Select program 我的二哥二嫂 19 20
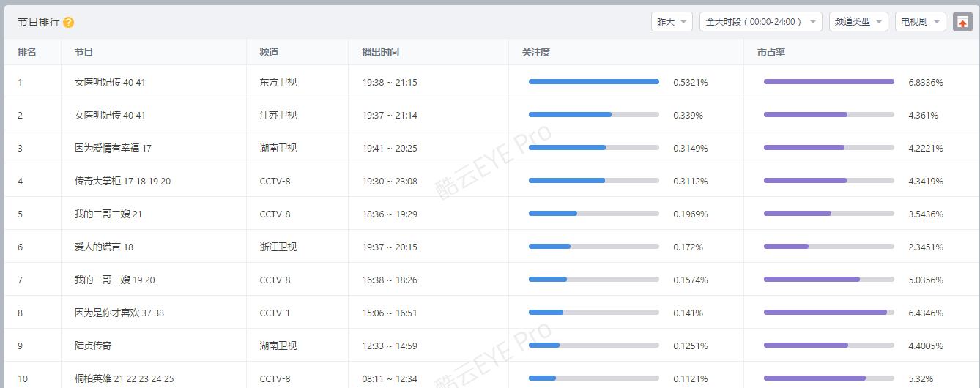The height and width of the screenshot is (388, 980). coord(114,280)
